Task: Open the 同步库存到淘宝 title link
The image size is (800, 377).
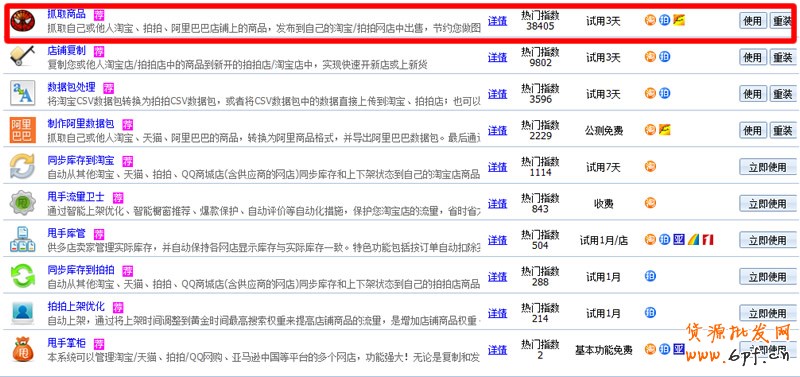Action: click(x=81, y=161)
